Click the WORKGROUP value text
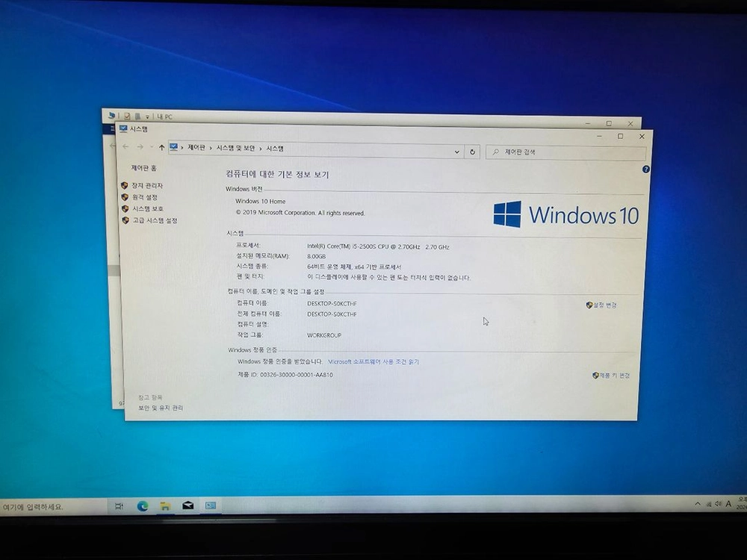The height and width of the screenshot is (560, 747). coord(324,335)
